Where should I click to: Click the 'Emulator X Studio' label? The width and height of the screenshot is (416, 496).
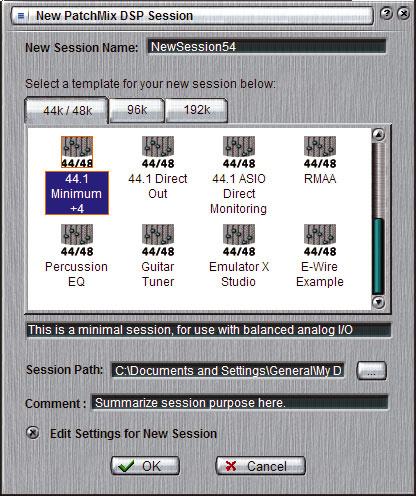239,274
